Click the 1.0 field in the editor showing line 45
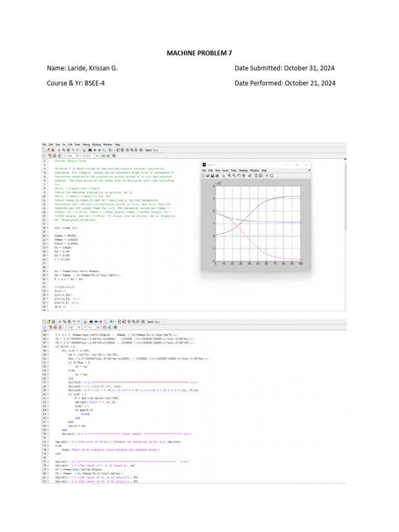 (x=72, y=327)
